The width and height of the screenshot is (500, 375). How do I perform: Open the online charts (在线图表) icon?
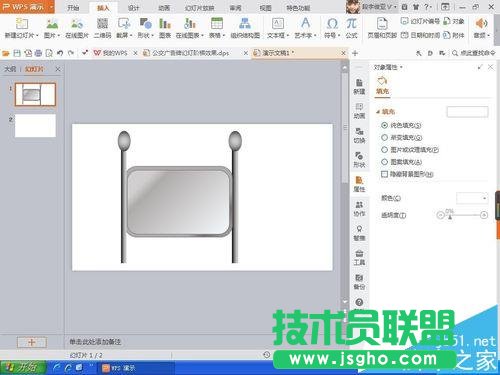coord(189,24)
